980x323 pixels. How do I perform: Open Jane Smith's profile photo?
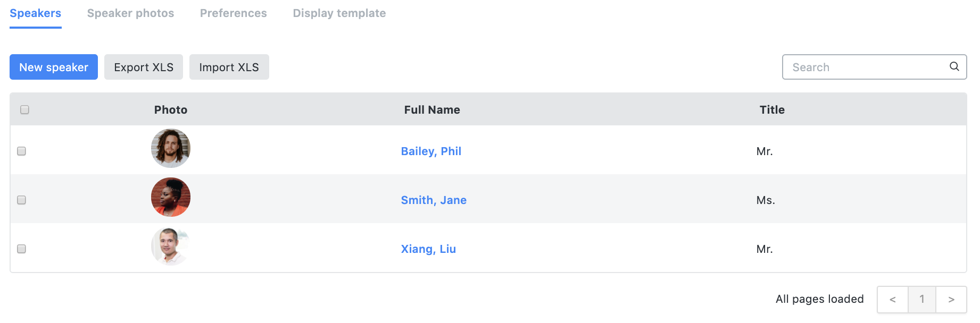pyautogui.click(x=171, y=197)
